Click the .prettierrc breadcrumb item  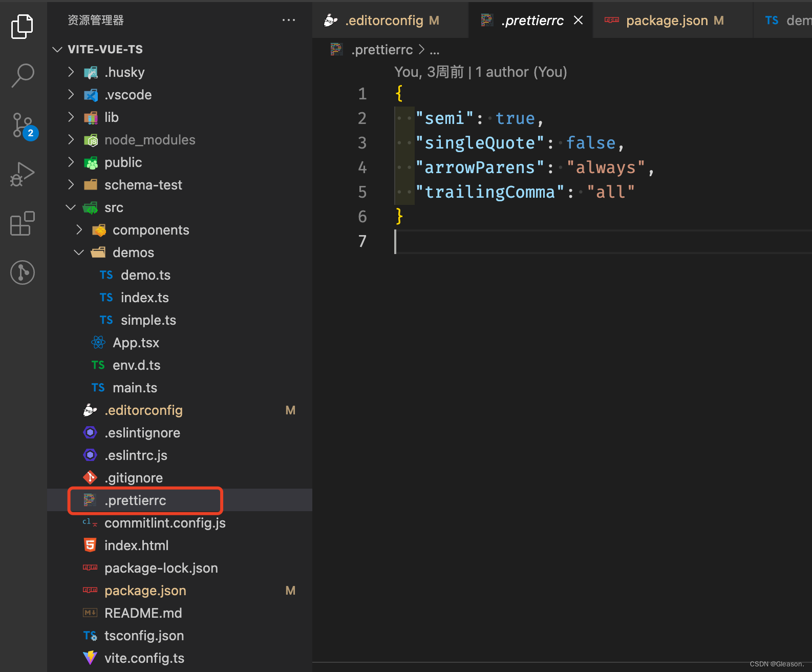[381, 50]
